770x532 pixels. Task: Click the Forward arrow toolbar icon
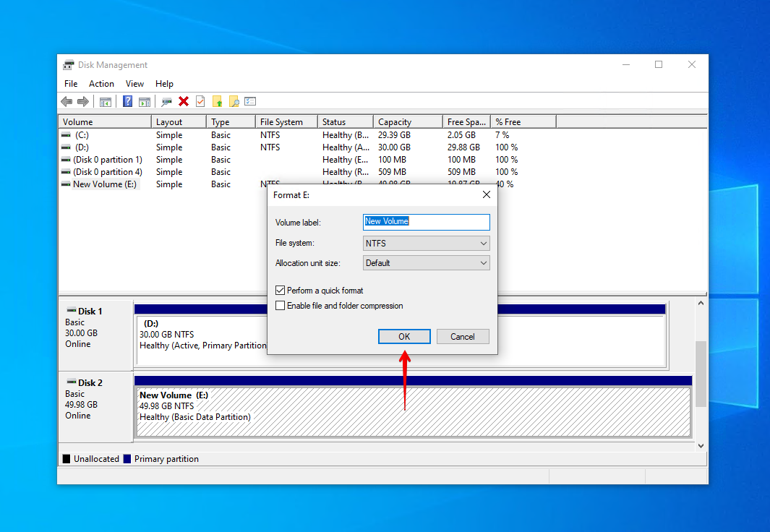[83, 102]
